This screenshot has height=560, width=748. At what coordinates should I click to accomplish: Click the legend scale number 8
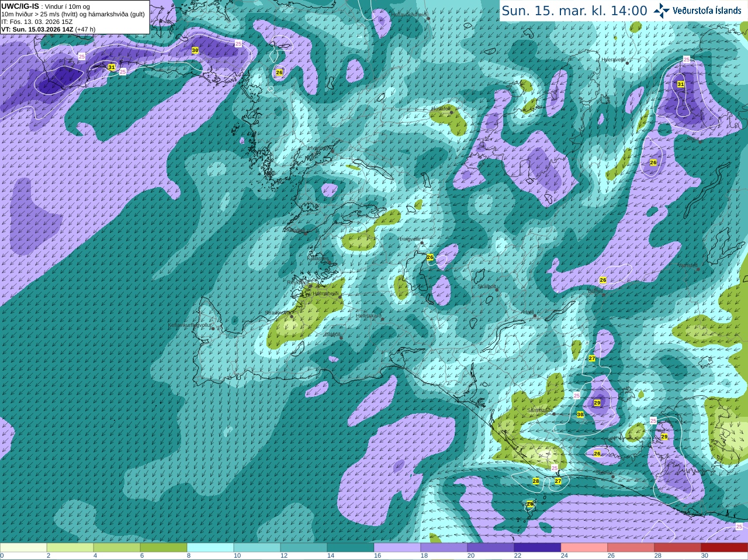pos(189,556)
